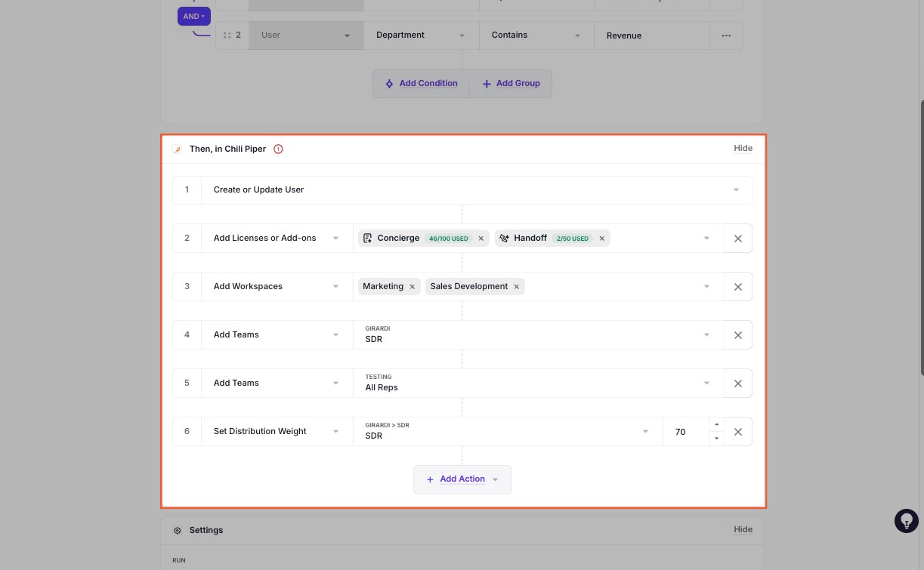Remove the Handoff add-on tag
This screenshot has width=924, height=570.
pos(602,239)
